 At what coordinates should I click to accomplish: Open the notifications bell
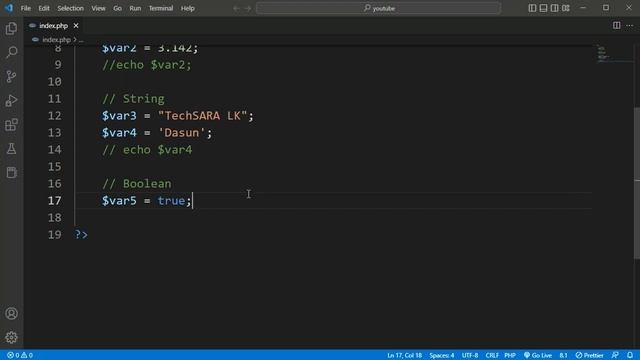click(630, 355)
